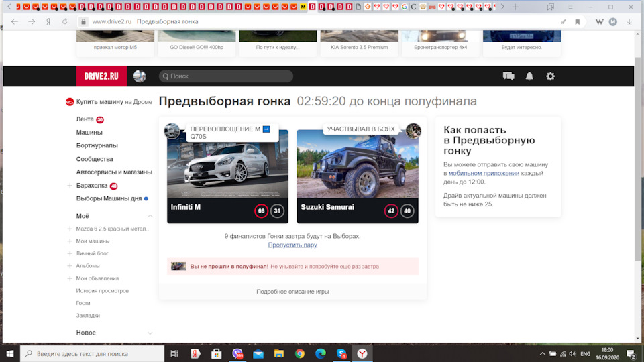The width and height of the screenshot is (644, 362).
Task: Click the Suzuki Samurai owner avatar
Action: coord(413,131)
